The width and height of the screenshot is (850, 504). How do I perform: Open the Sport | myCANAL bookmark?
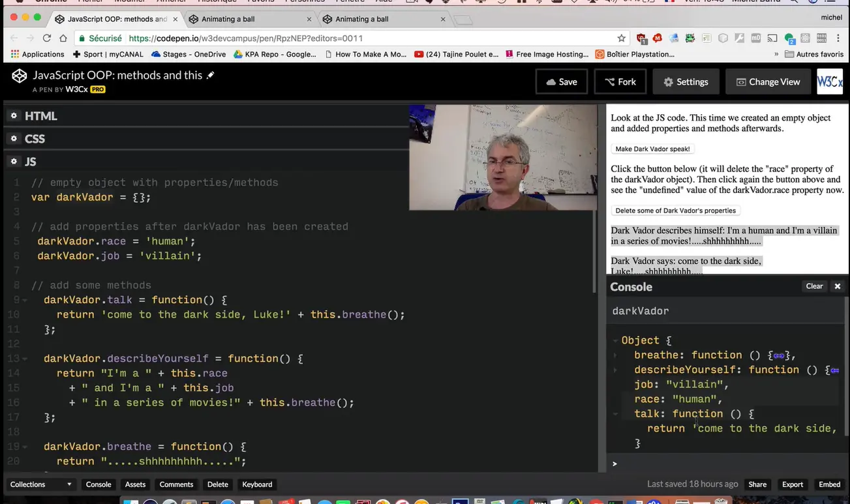(x=108, y=54)
